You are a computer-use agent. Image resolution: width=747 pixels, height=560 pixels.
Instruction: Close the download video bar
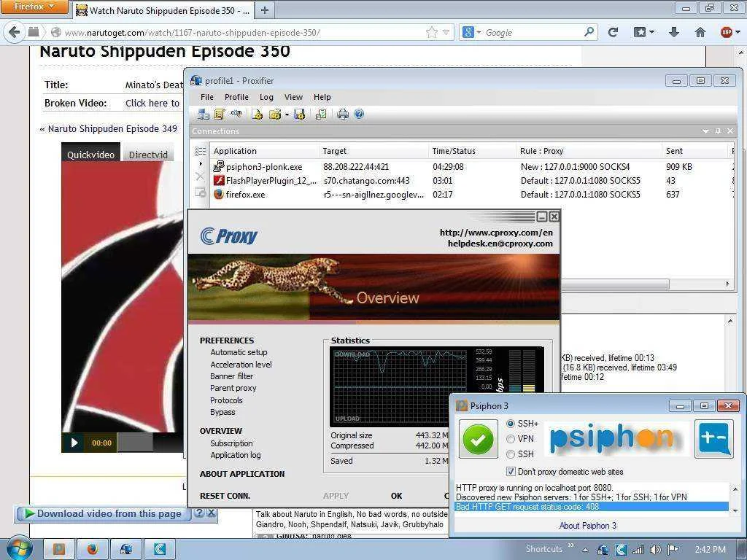211,513
